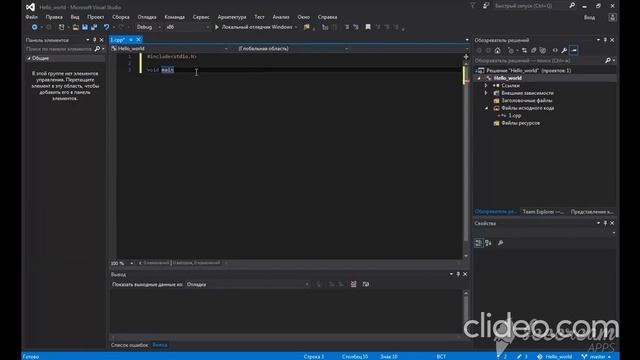This screenshot has width=640, height=360.
Task: Click the notifications filter flag icon
Action: pyautogui.click(x=473, y=6)
